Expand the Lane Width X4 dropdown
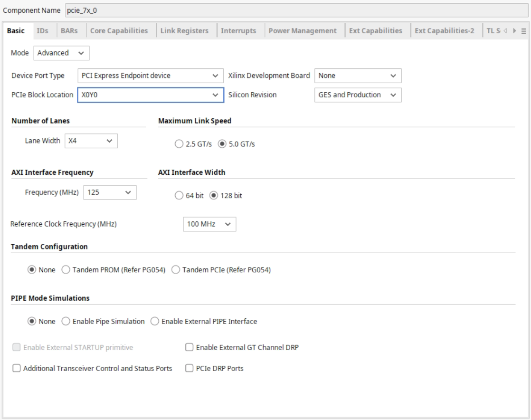Viewport: 531px width, 420px height. [x=91, y=141]
